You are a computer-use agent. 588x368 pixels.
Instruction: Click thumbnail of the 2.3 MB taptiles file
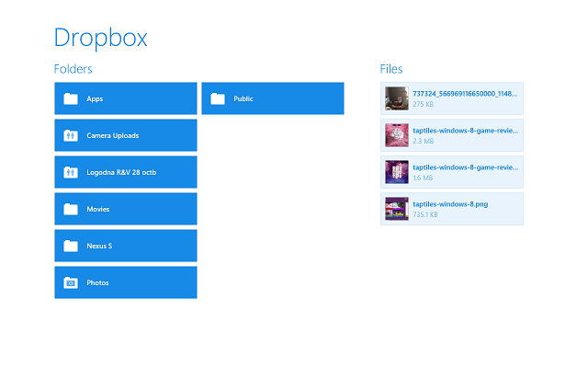(x=397, y=135)
